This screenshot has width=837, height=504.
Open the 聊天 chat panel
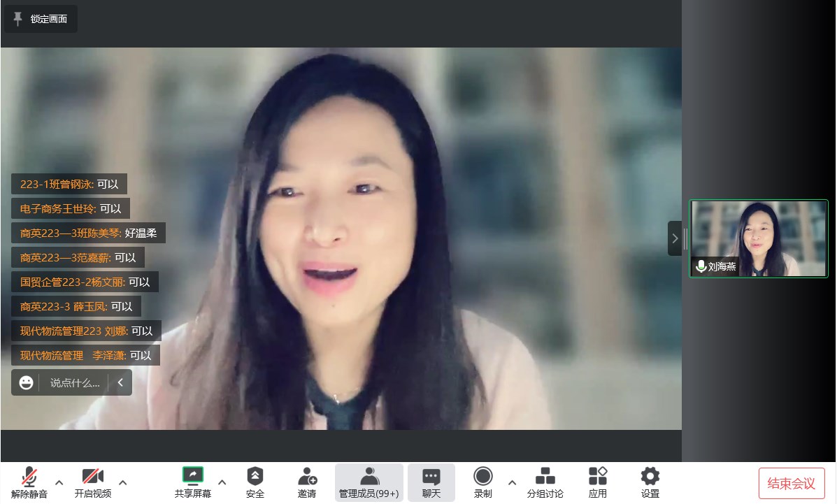(x=431, y=482)
